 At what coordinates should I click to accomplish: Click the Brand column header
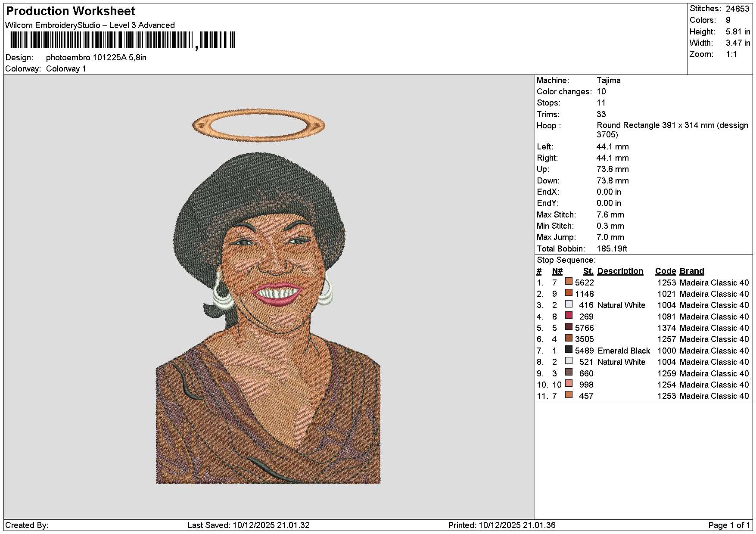[691, 271]
